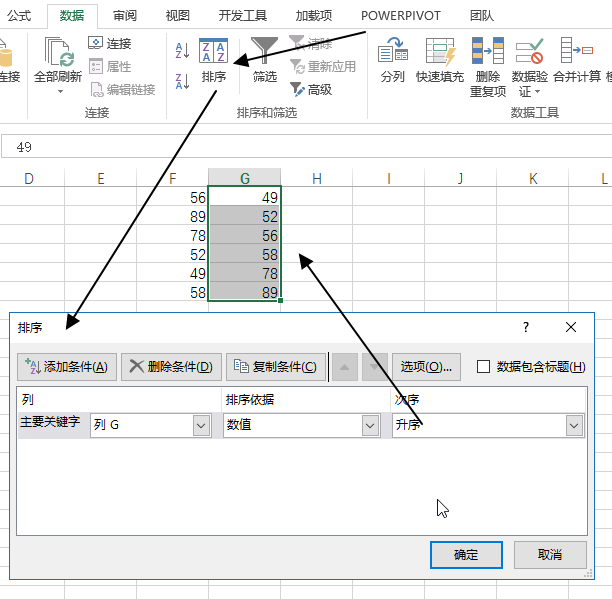
Task: Click the Options (选项) button in dialog
Action: [x=427, y=367]
